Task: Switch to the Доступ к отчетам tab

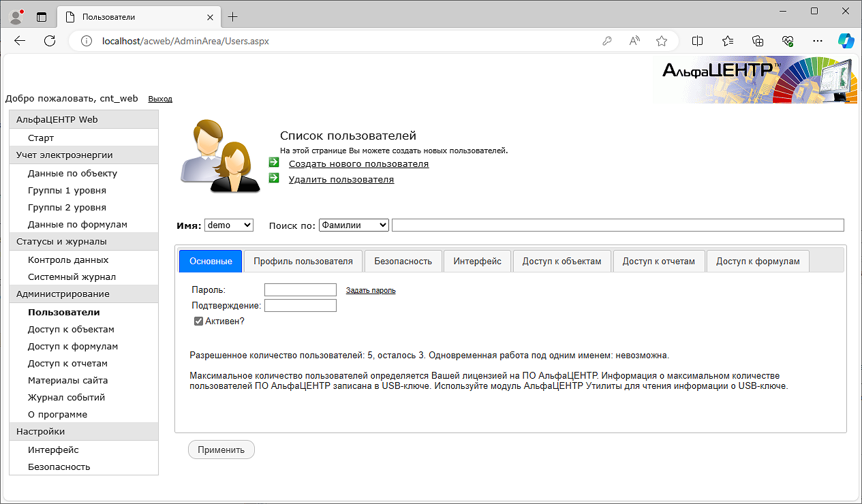Action: tap(659, 261)
